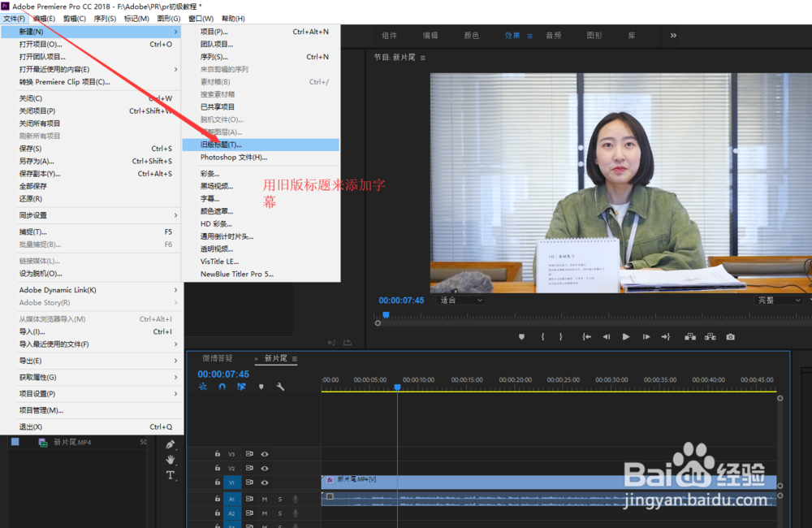Add marker in program monitor
Image resolution: width=812 pixels, height=528 pixels.
521,337
